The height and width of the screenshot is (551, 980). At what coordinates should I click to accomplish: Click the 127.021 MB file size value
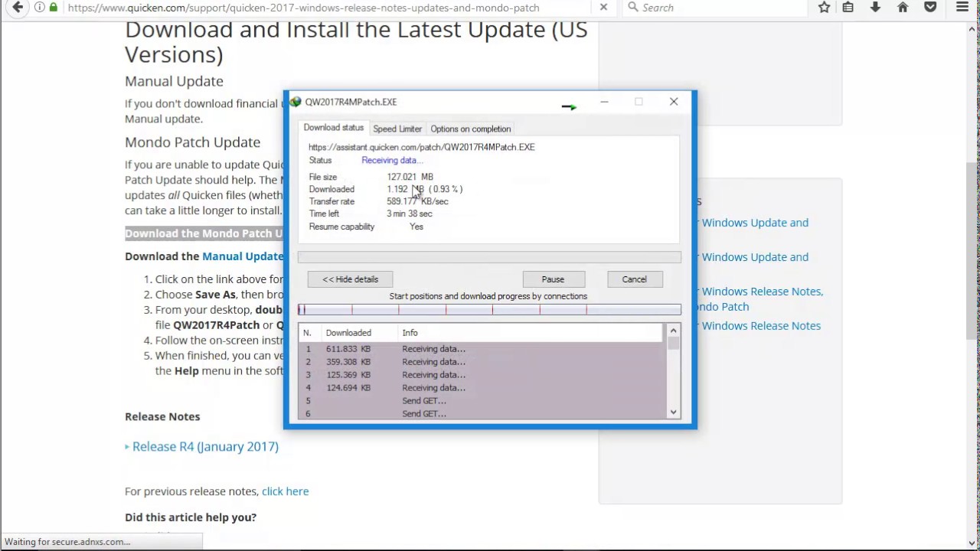[410, 177]
